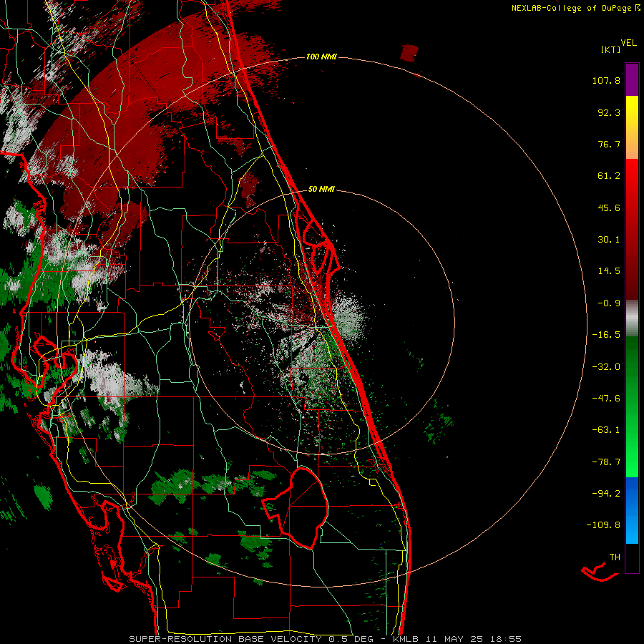
Task: Click the small dark red square echo offshore
Action: 409,53
